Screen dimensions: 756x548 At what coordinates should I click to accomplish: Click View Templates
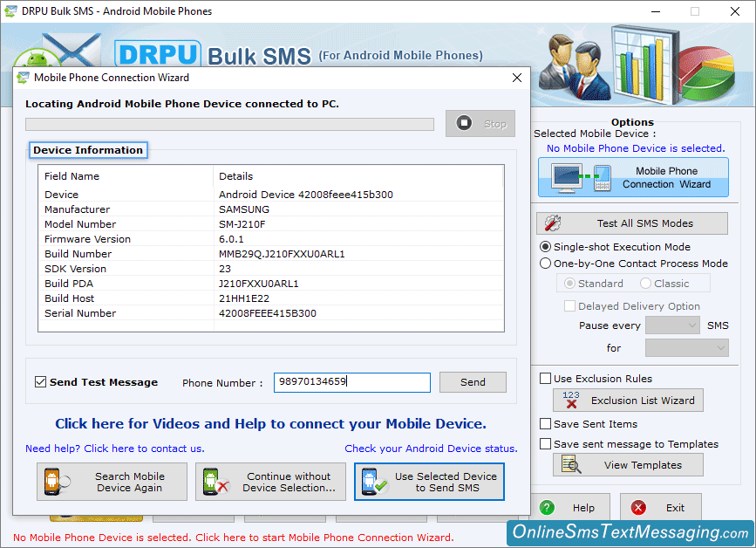point(628,464)
